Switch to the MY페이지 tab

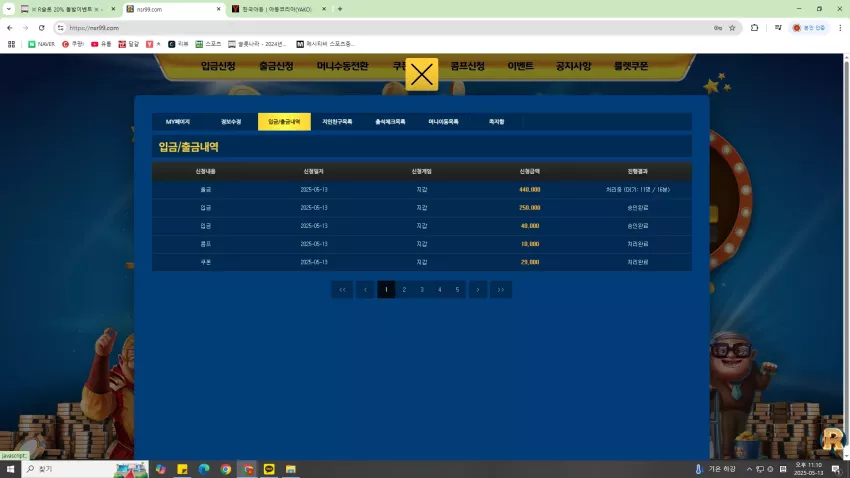[x=178, y=122]
